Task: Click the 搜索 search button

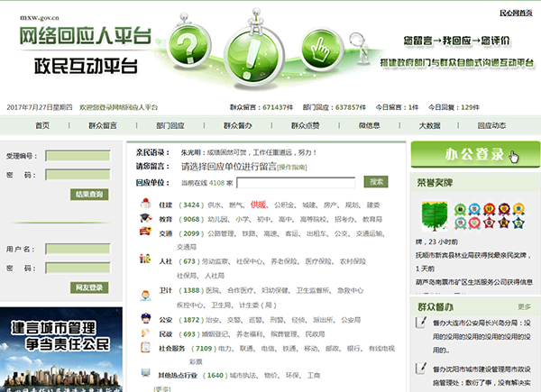Action: (x=377, y=182)
